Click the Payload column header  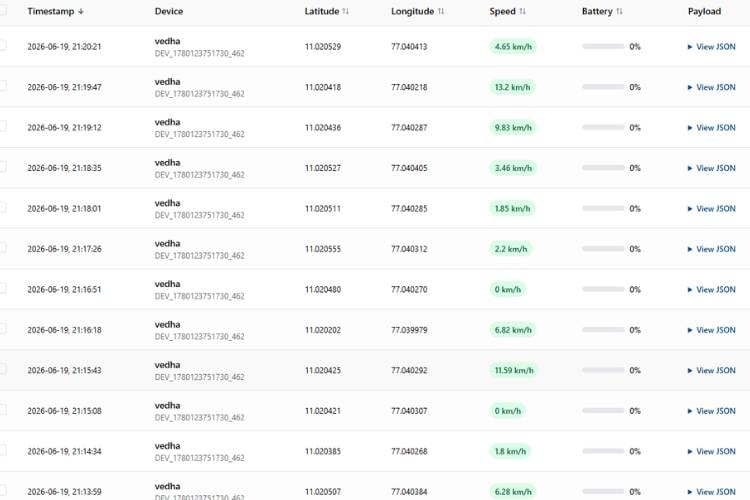[704, 11]
